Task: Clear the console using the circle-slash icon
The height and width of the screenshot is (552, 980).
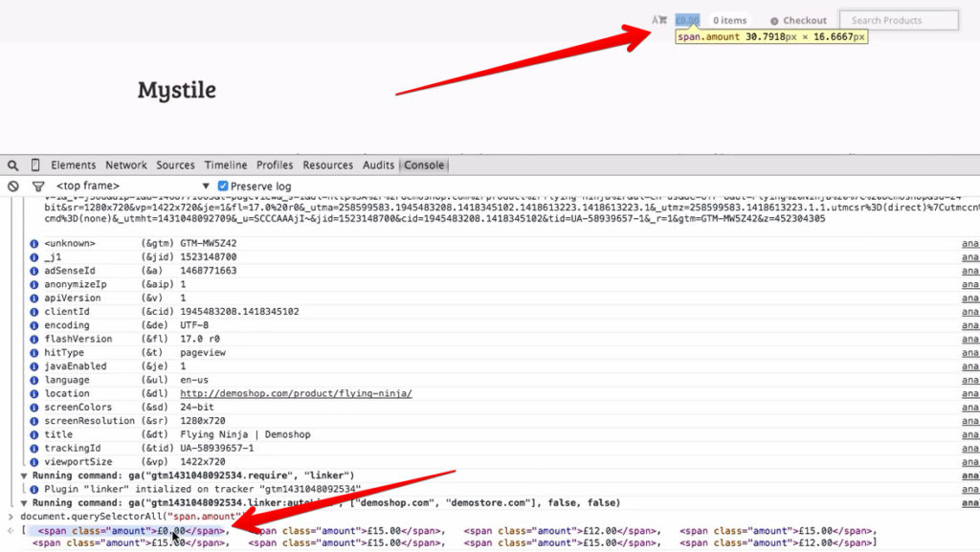Action: click(11, 184)
